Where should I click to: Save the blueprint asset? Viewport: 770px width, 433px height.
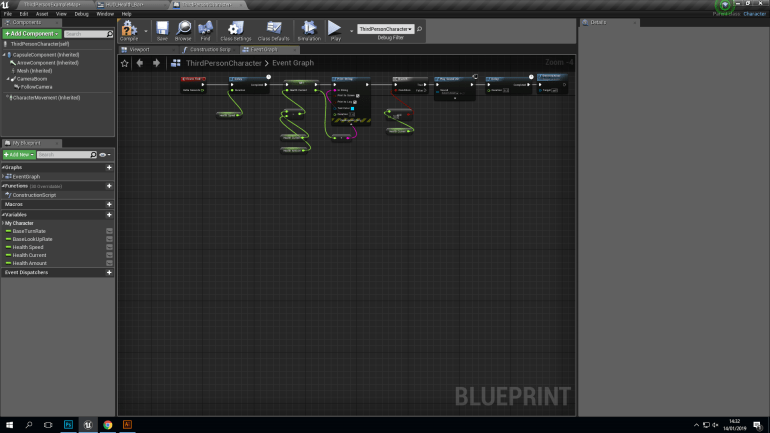162,30
